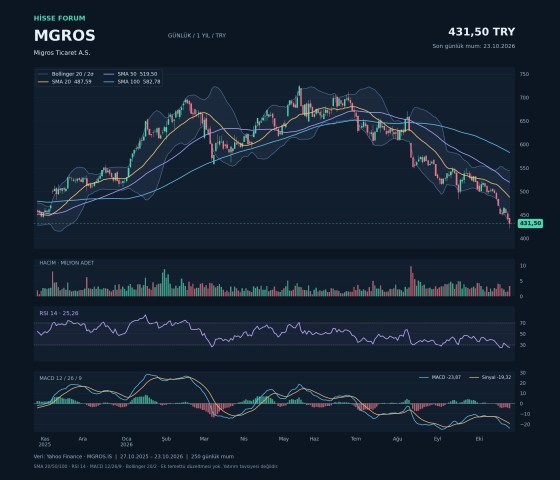Click the small indicator disclaimer footer line
Image resolution: width=560 pixels, height=480 pixels.
coord(156,466)
